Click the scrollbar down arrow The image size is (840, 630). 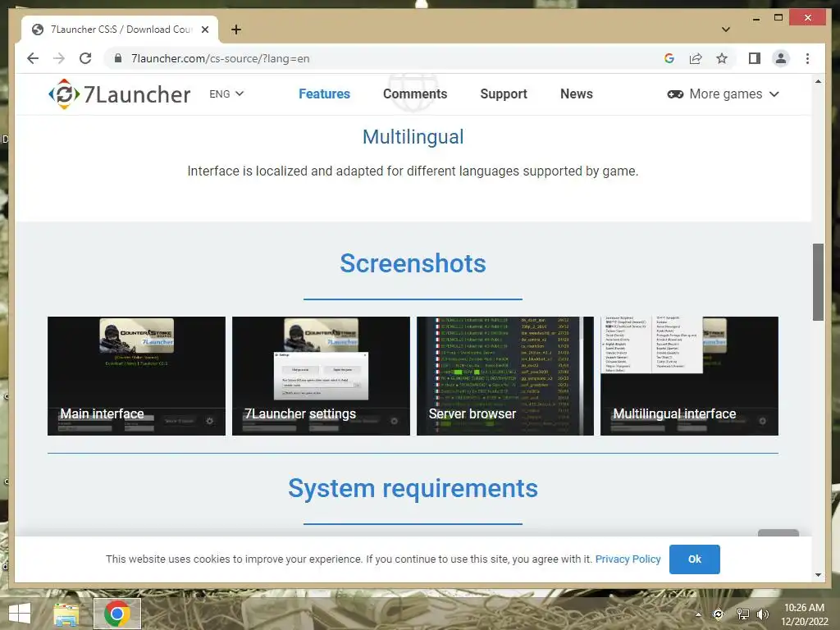818,575
